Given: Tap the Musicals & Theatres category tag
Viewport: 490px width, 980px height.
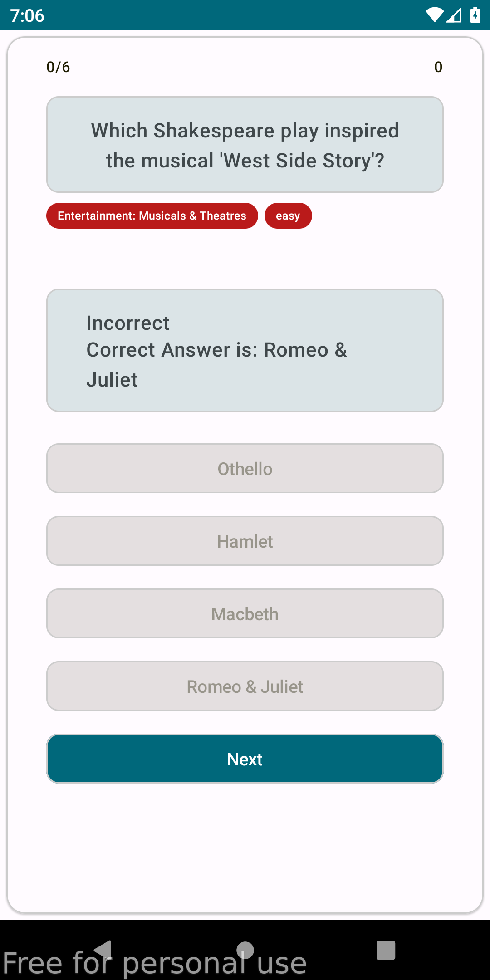Looking at the screenshot, I should pos(152,216).
